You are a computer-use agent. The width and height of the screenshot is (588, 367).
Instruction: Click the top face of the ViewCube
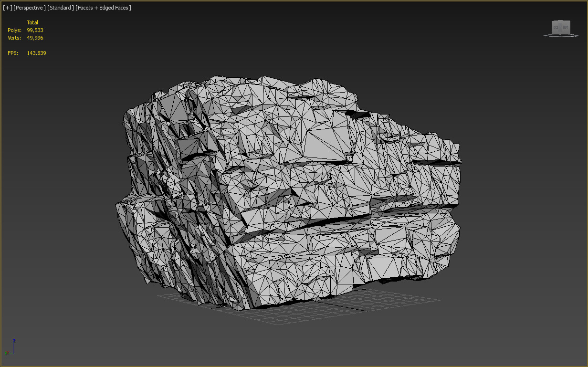coord(560,21)
